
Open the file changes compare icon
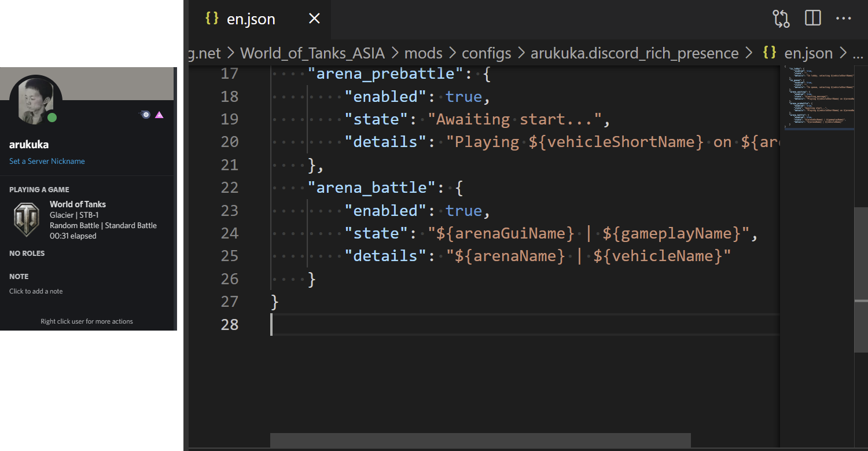[x=781, y=19]
